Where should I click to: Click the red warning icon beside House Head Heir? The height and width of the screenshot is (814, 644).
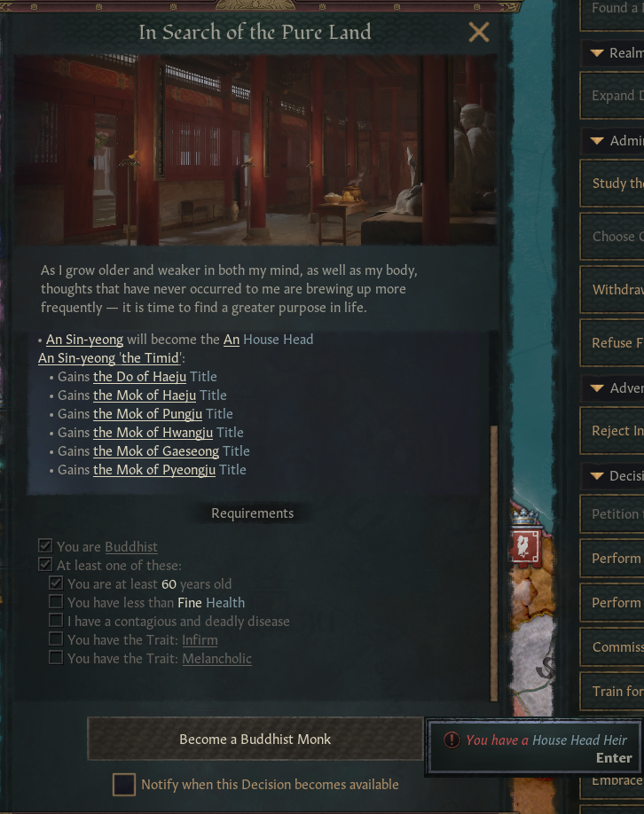(x=452, y=740)
